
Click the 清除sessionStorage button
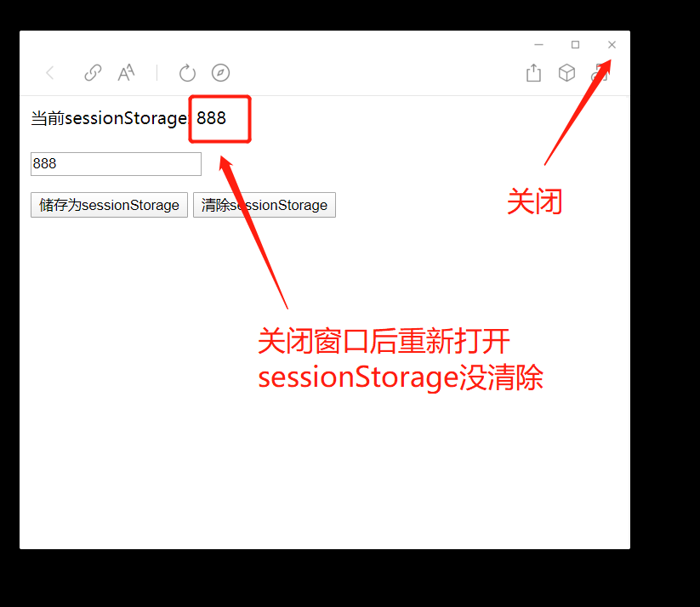click(x=265, y=205)
